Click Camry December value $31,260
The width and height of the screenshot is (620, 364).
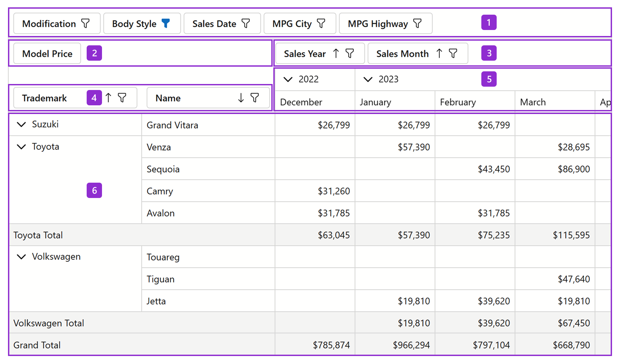coord(334,191)
